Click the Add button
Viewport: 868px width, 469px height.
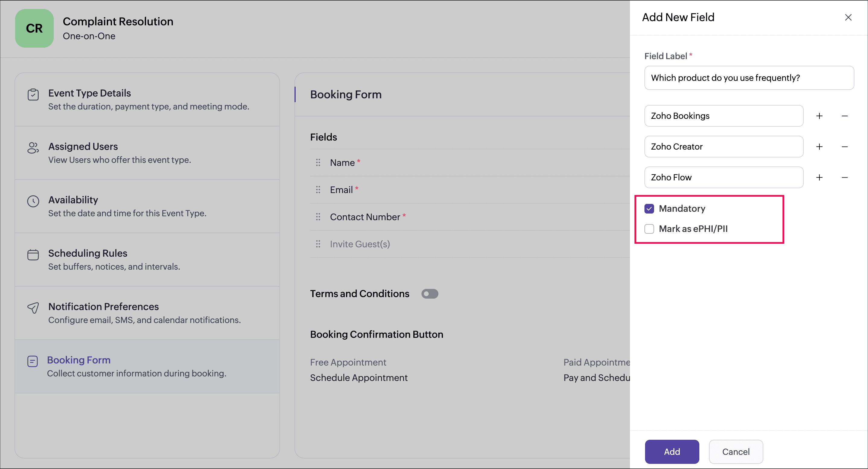coord(672,452)
